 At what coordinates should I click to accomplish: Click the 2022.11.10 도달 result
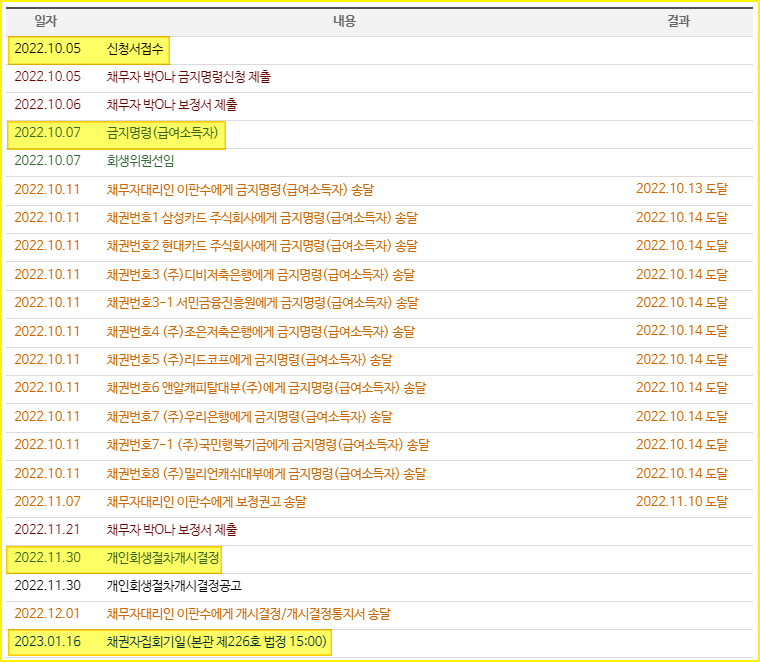682,501
